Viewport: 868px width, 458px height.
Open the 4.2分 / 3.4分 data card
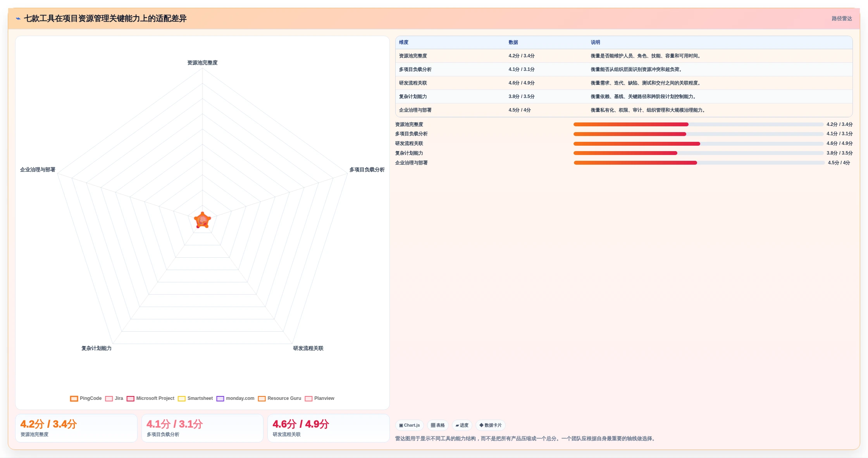pos(76,428)
